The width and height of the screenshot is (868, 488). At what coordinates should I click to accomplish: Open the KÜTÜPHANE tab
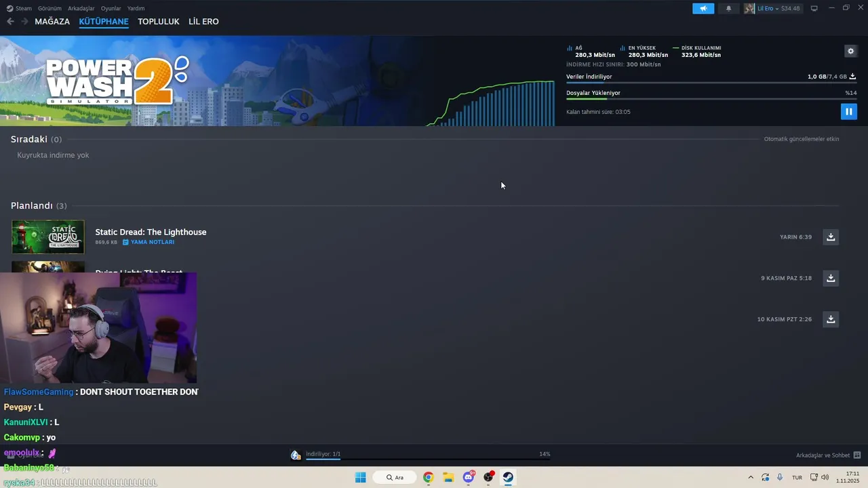pyautogui.click(x=104, y=22)
